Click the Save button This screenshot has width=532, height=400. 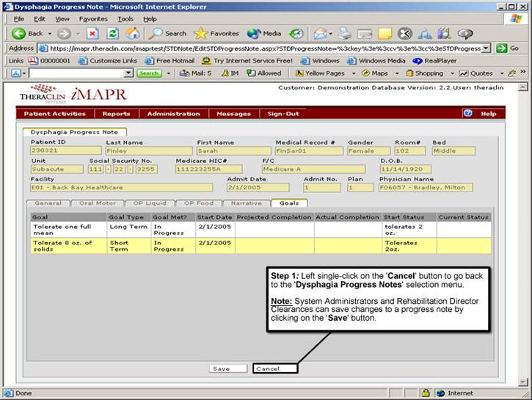[228, 368]
